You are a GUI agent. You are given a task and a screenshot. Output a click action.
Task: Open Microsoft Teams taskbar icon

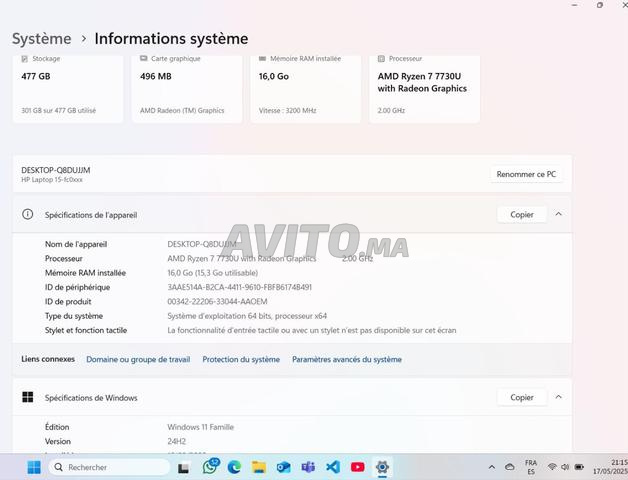[x=308, y=467]
